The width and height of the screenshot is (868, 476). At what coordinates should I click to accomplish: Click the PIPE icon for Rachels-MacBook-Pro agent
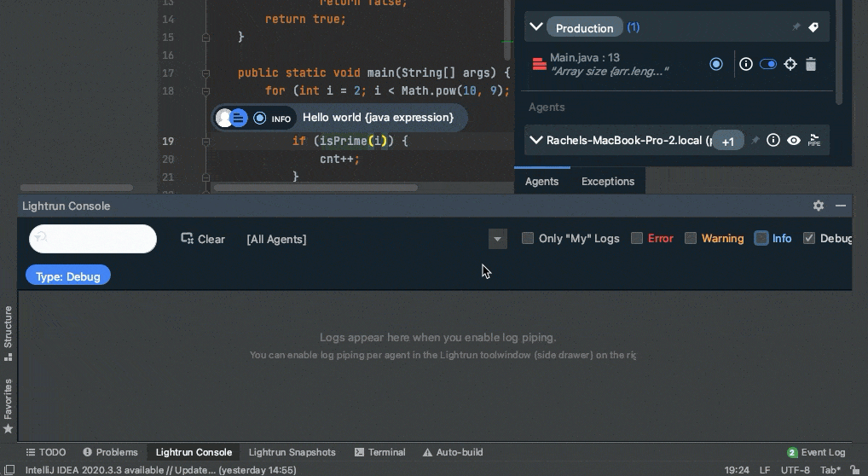coord(814,140)
